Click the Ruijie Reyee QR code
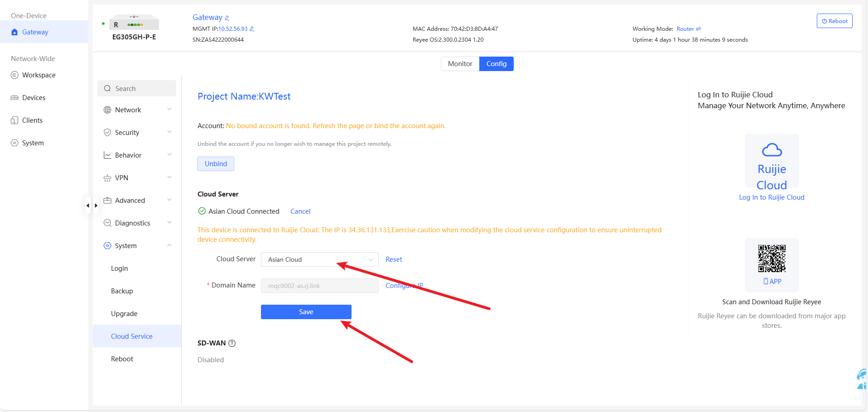The image size is (868, 412). tap(772, 259)
